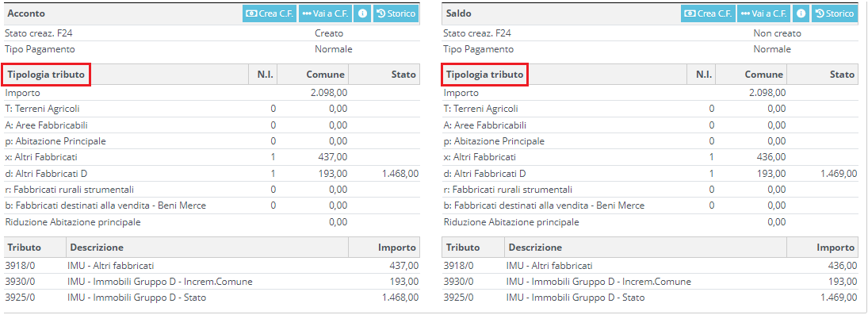Create C.F. for Acconto

pyautogui.click(x=270, y=13)
